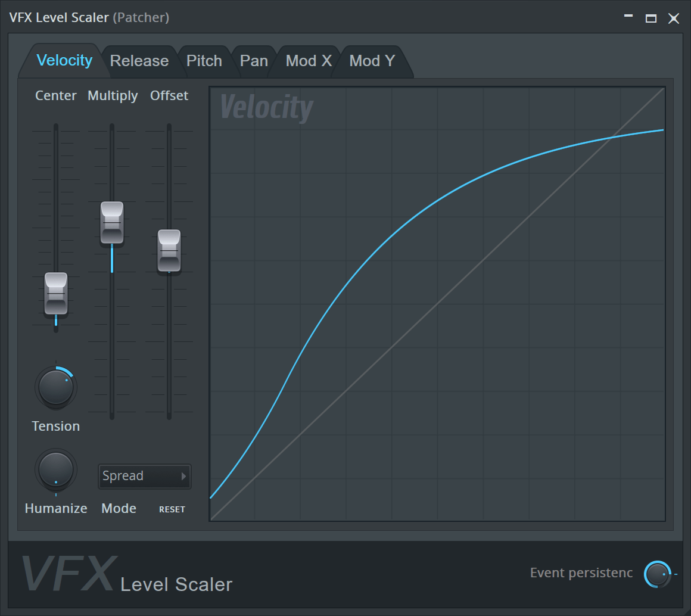The height and width of the screenshot is (616, 691).
Task: Click the Mode label text
Action: 119,508
